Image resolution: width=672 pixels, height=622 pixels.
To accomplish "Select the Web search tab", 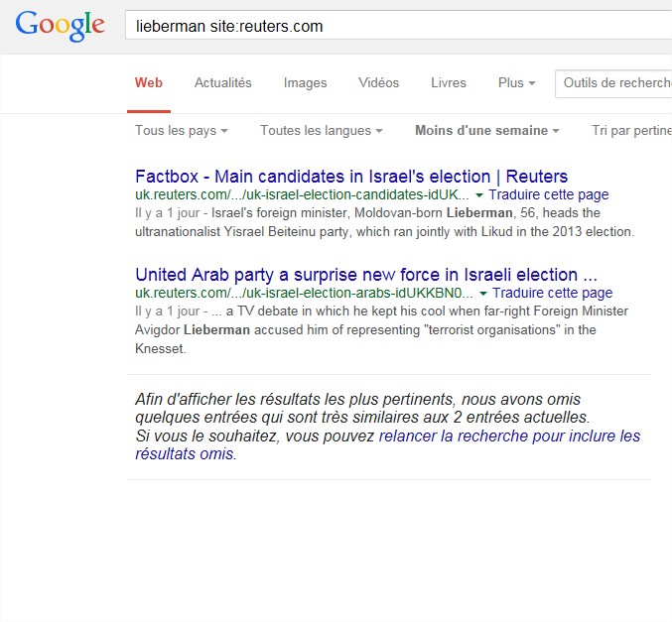I will coord(149,83).
